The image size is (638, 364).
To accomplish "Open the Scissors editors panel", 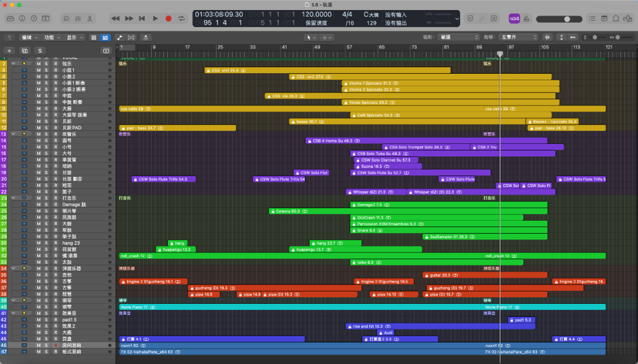I will pos(90,18).
